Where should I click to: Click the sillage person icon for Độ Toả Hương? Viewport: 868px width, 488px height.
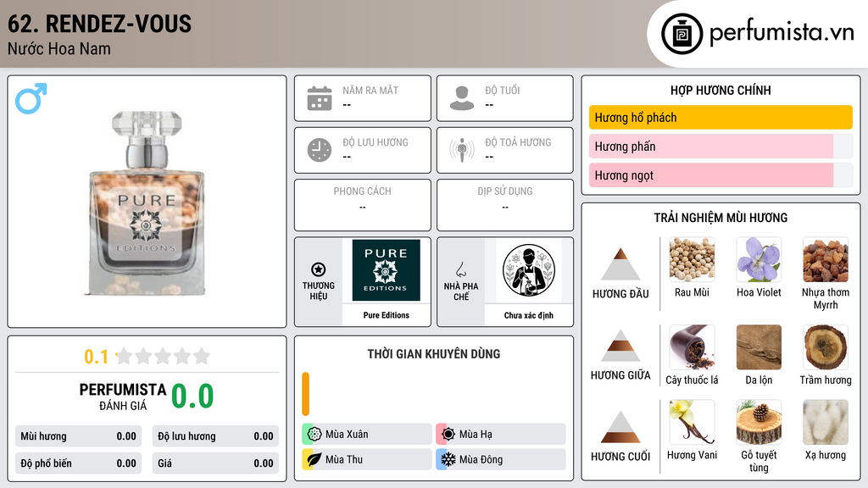(x=462, y=150)
